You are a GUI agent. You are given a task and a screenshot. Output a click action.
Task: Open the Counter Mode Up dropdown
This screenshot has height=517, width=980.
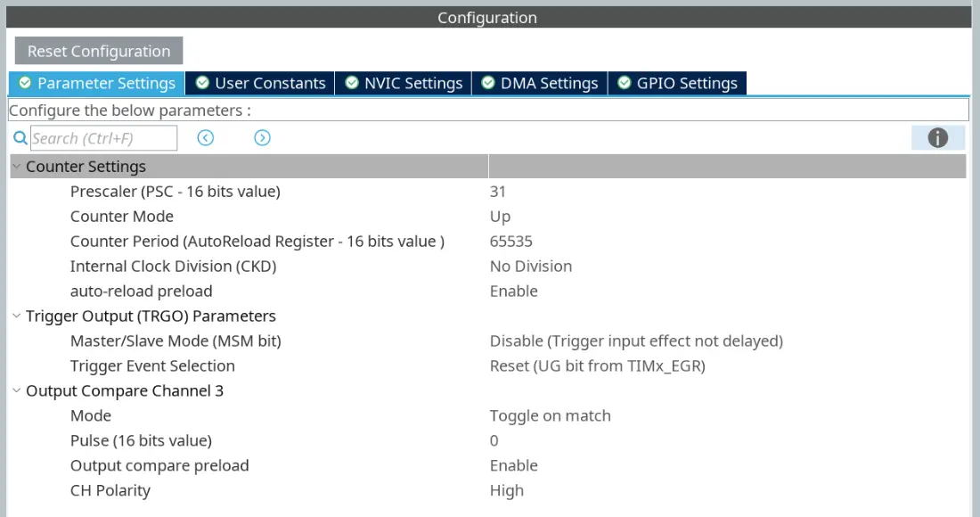(501, 217)
